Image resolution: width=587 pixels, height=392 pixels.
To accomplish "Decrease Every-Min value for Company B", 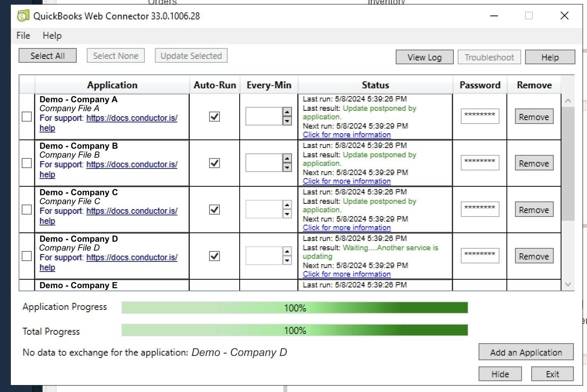I will [x=287, y=167].
